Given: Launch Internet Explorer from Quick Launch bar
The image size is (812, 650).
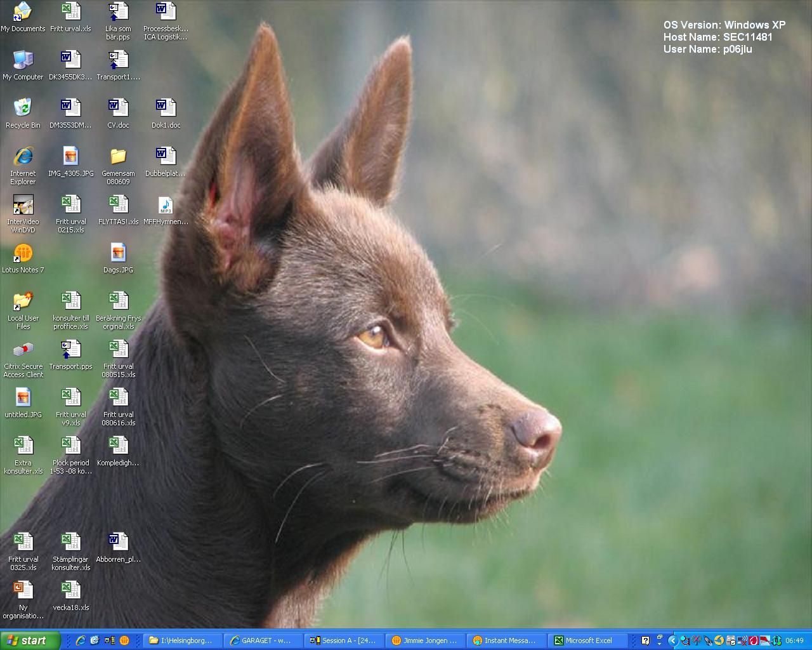Looking at the screenshot, I should pyautogui.click(x=81, y=640).
